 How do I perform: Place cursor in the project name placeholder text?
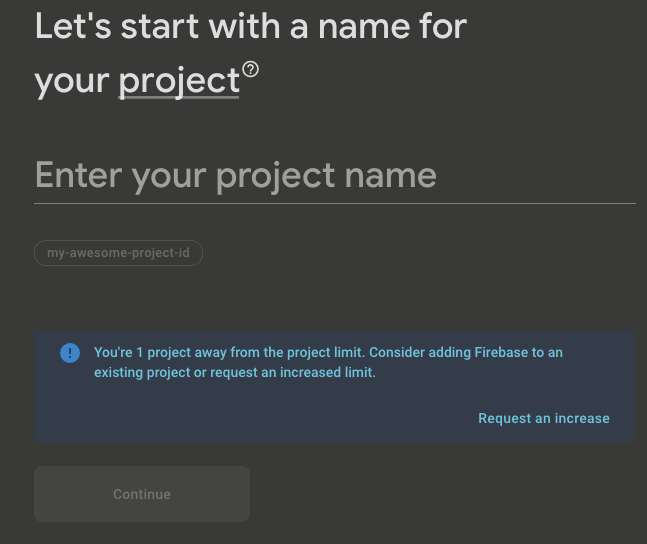[x=236, y=176]
